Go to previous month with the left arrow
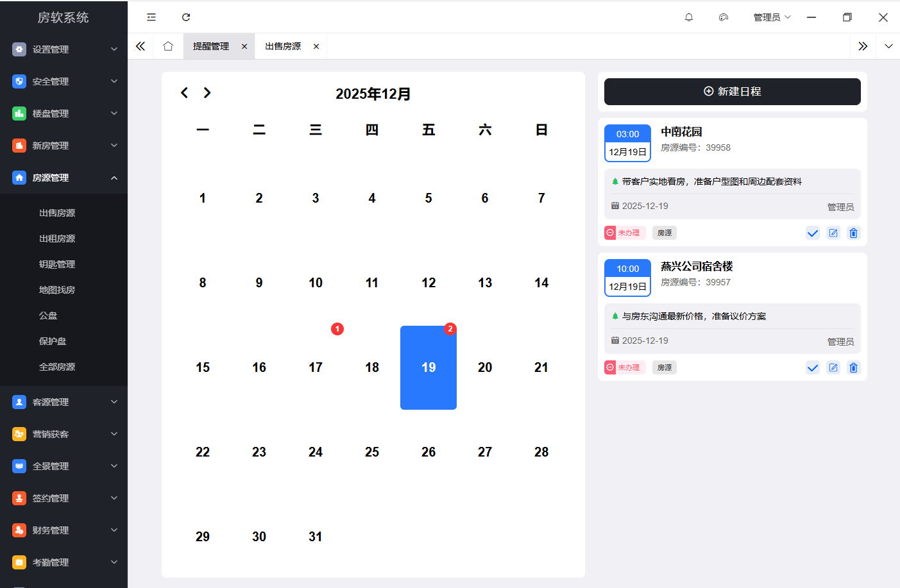 pyautogui.click(x=184, y=92)
